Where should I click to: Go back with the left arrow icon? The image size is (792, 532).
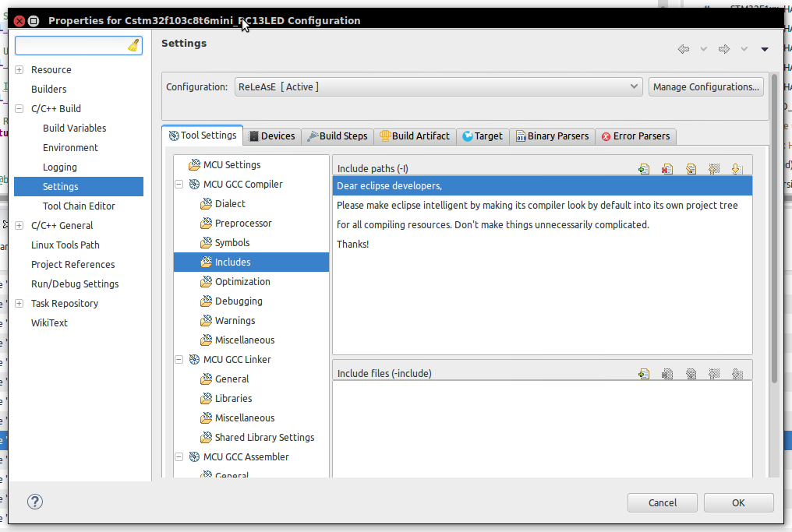684,49
